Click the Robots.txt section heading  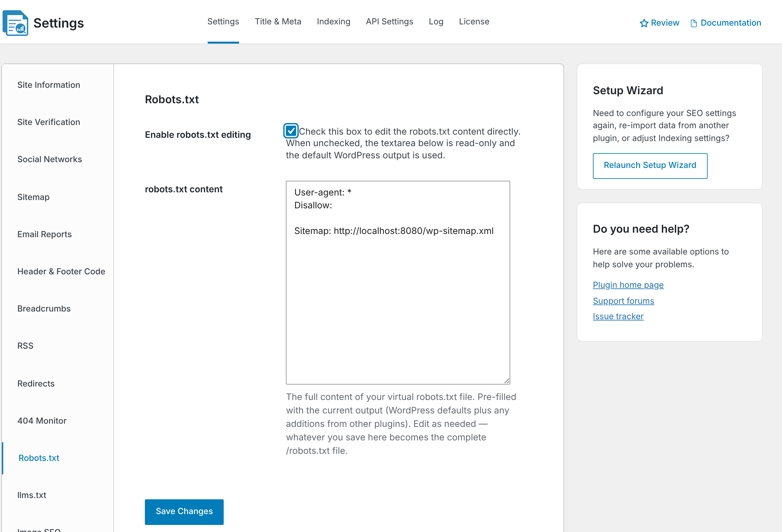[x=171, y=100]
